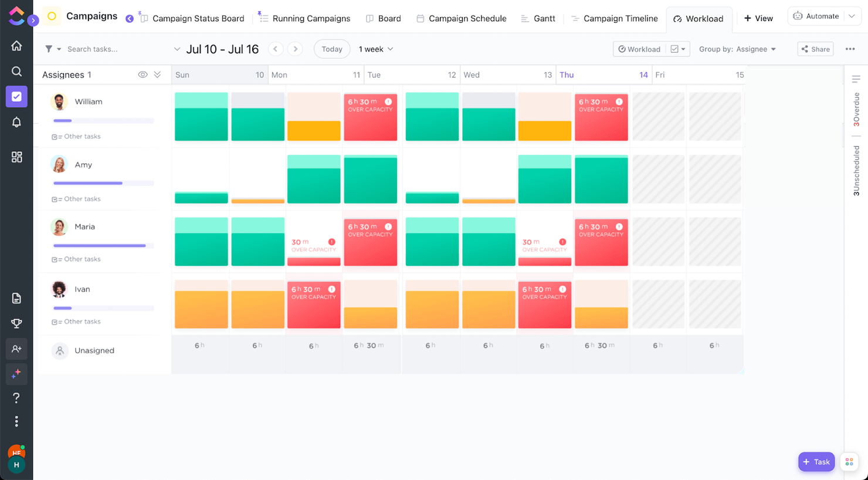Image resolution: width=868 pixels, height=480 pixels.
Task: Open the 1 week range dropdown
Action: (x=376, y=49)
